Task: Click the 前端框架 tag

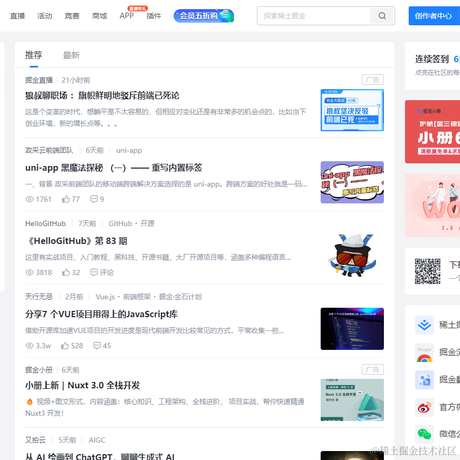Action: coord(137,297)
